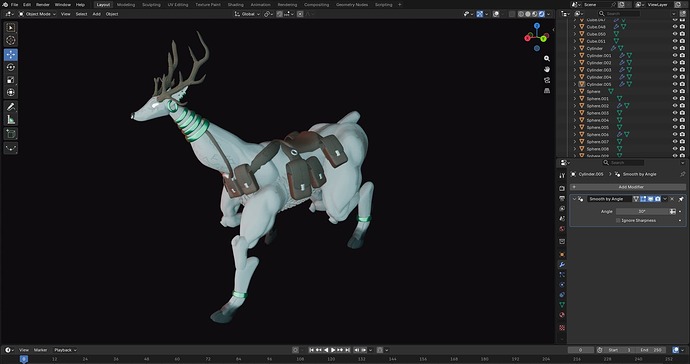Remove the Smooth by Angle modifier
The image size is (690, 364).
pyautogui.click(x=672, y=199)
